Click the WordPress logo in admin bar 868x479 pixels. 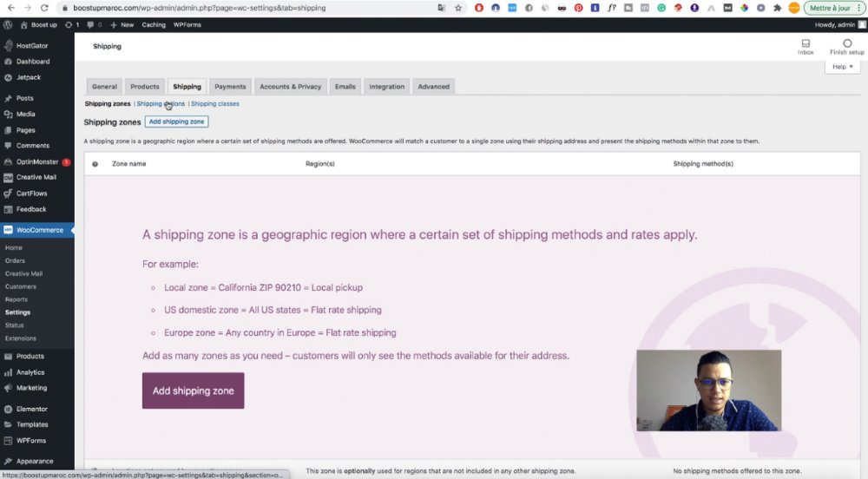point(8,25)
